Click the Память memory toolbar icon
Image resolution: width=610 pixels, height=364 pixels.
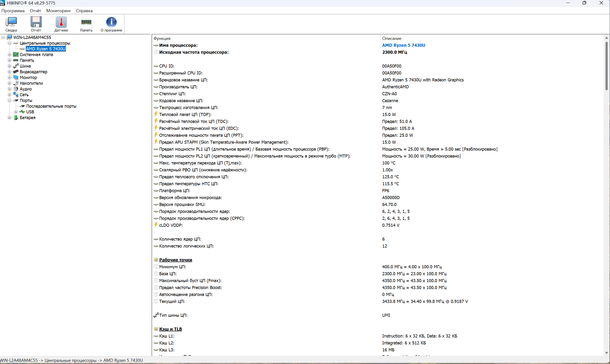pyautogui.click(x=86, y=24)
